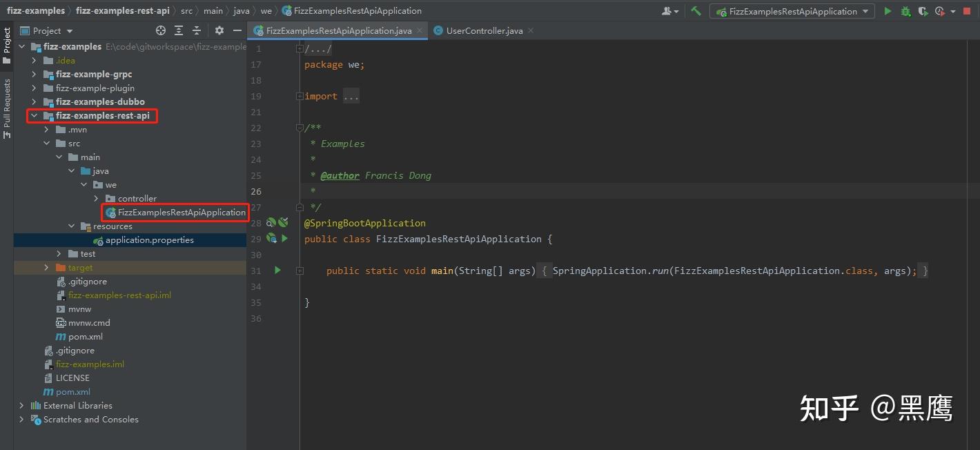This screenshot has height=450, width=980.
Task: Start debugging with the Debug bug icon
Action: [905, 11]
